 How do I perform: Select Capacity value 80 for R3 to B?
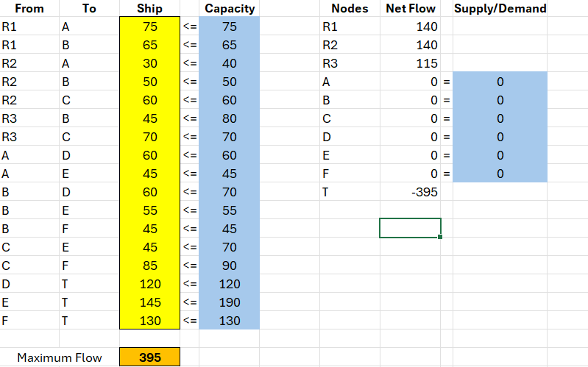[229, 118]
